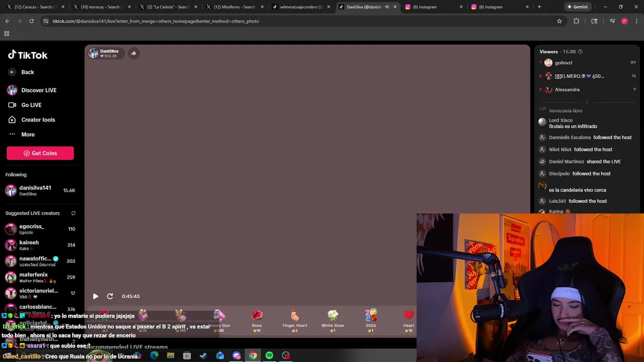Close the DaniSilva TikTok tab
Image resolution: width=644 pixels, height=362 pixels.
[x=395, y=7]
